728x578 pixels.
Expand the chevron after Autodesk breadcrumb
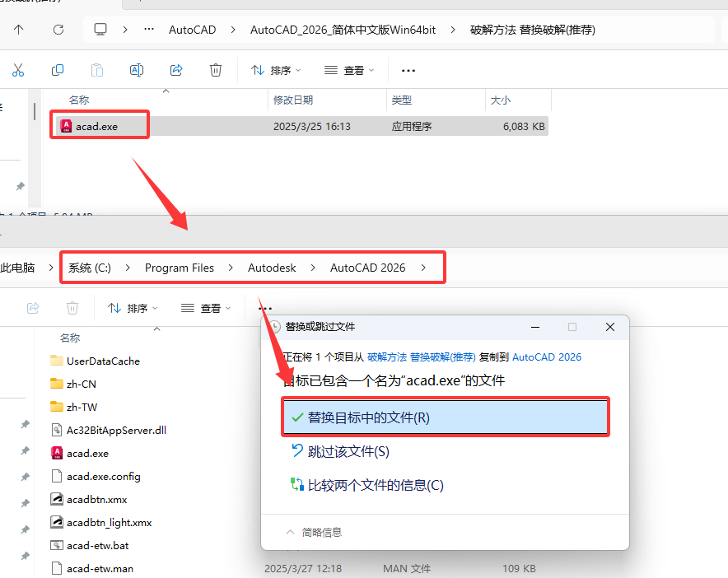[313, 268]
